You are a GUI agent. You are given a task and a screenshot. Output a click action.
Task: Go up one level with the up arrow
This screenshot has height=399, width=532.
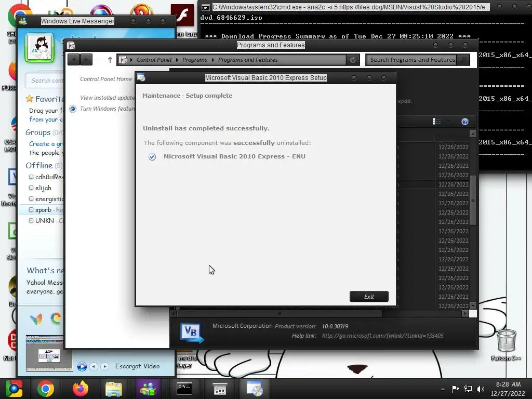[x=110, y=60]
